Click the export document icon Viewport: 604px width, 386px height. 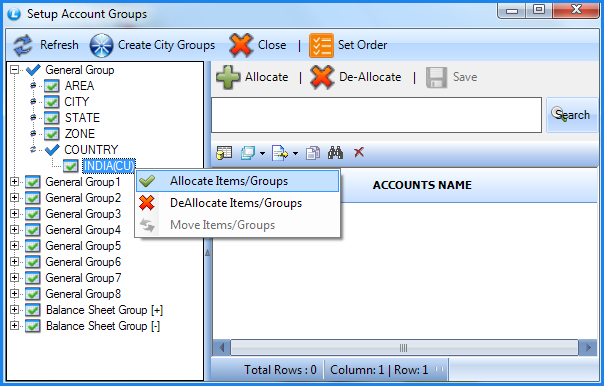point(280,153)
